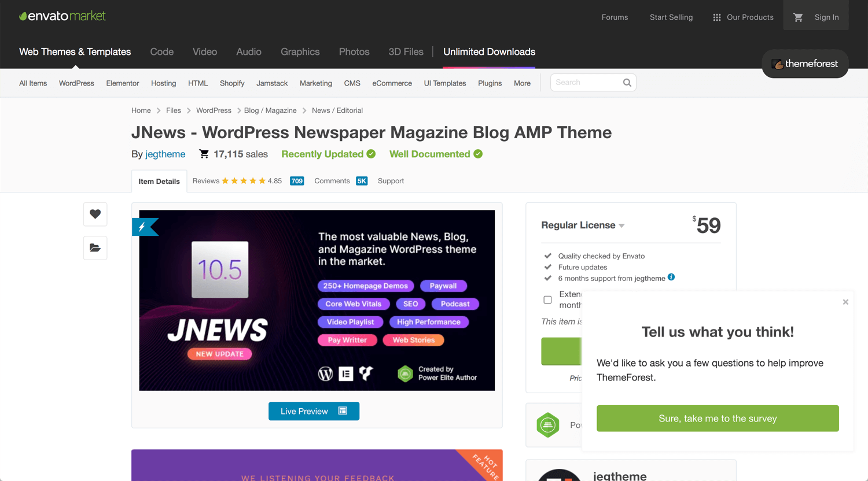The width and height of the screenshot is (868, 481).
Task: Select the CMS category
Action: (x=352, y=83)
